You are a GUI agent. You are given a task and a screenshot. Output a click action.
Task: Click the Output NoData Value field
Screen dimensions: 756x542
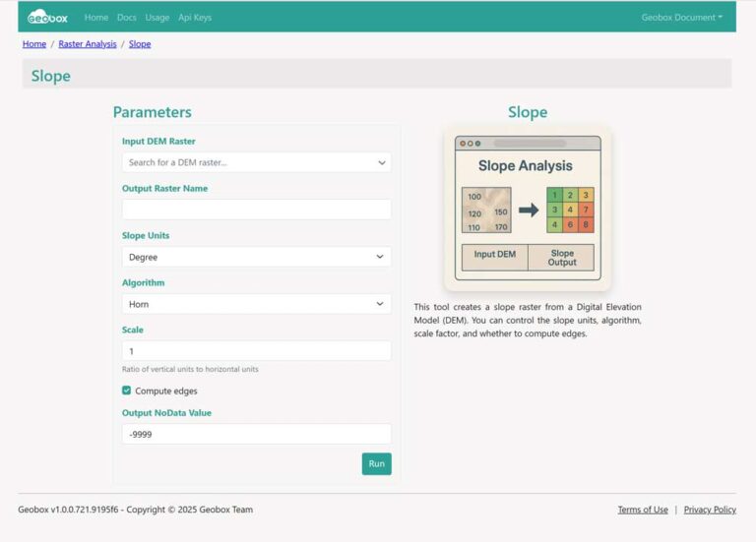(256, 434)
